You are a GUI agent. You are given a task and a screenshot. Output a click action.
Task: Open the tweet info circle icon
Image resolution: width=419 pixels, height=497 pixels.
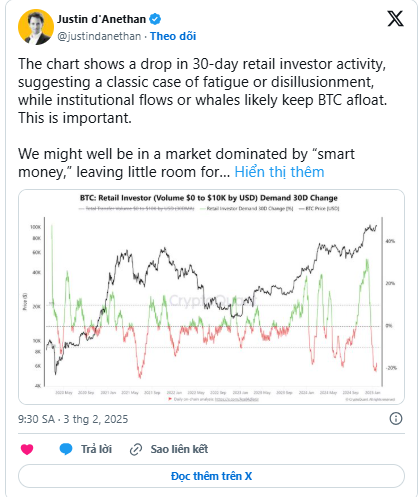coord(396,419)
